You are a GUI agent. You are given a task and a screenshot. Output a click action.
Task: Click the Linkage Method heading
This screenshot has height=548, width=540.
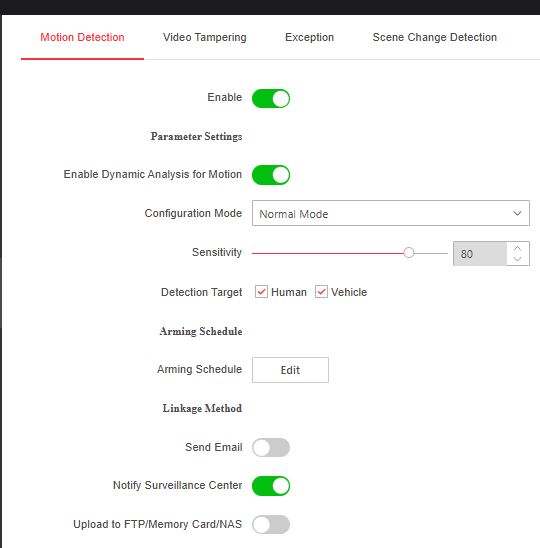pos(202,408)
